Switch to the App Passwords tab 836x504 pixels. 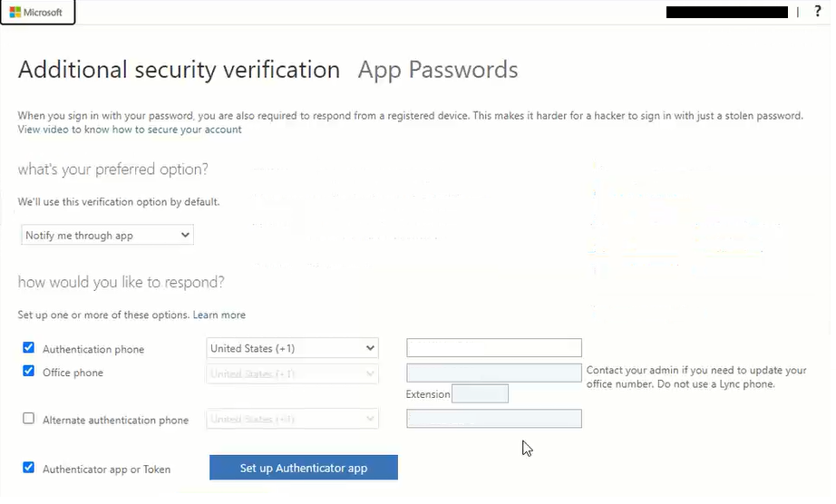tap(438, 70)
